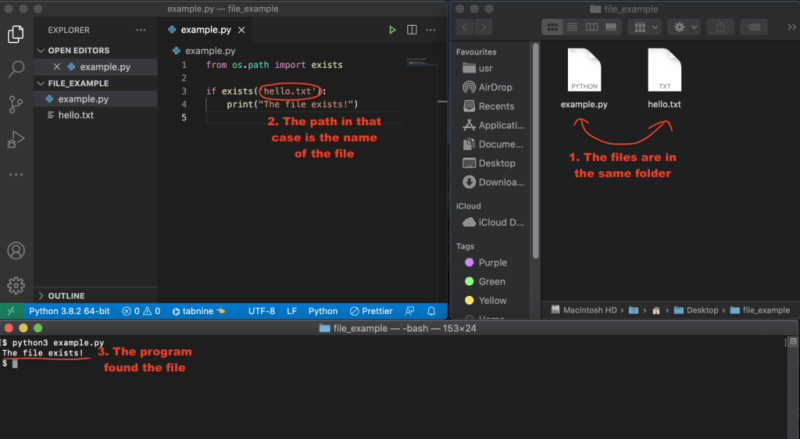
Task: Go back in the Finder window
Action: pos(465,27)
